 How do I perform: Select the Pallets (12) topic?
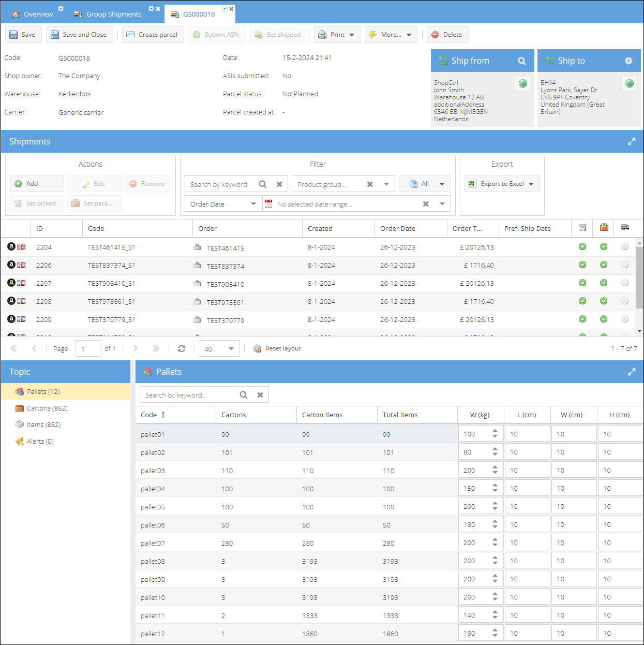click(x=66, y=391)
